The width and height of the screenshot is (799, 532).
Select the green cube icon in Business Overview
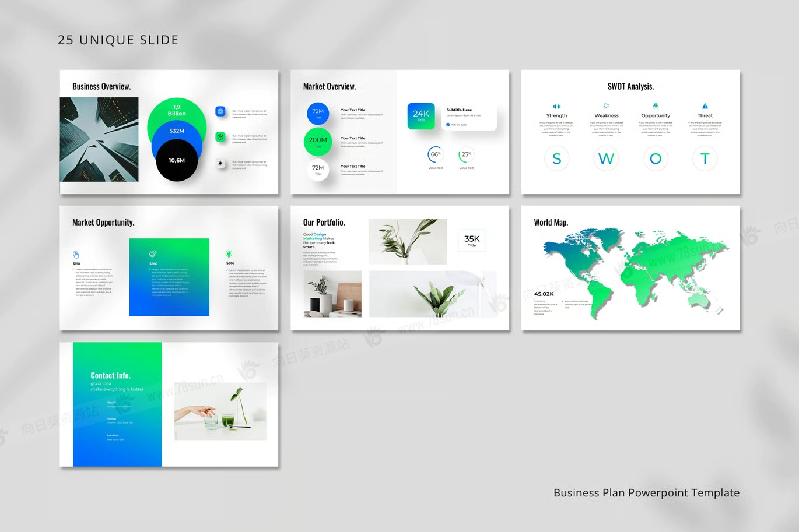coord(220,137)
